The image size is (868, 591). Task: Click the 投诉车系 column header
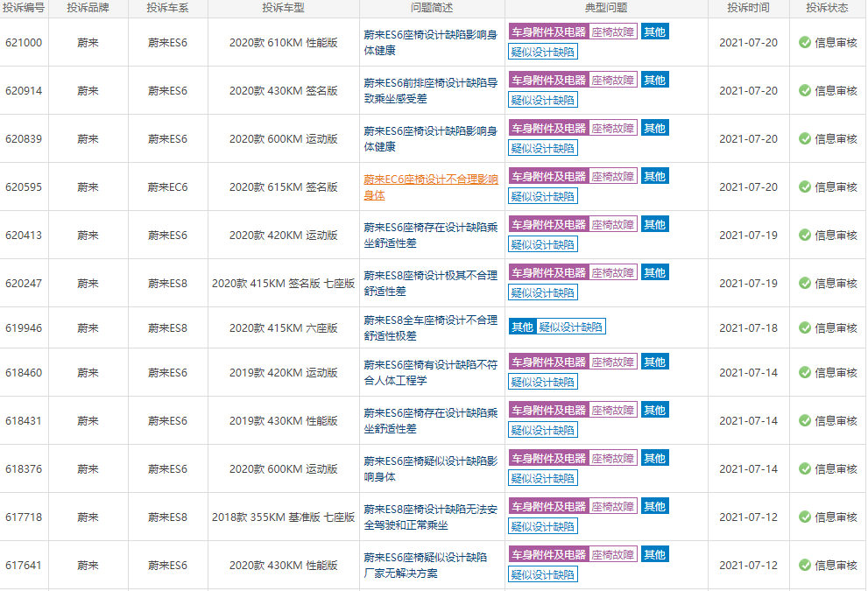tap(168, 8)
